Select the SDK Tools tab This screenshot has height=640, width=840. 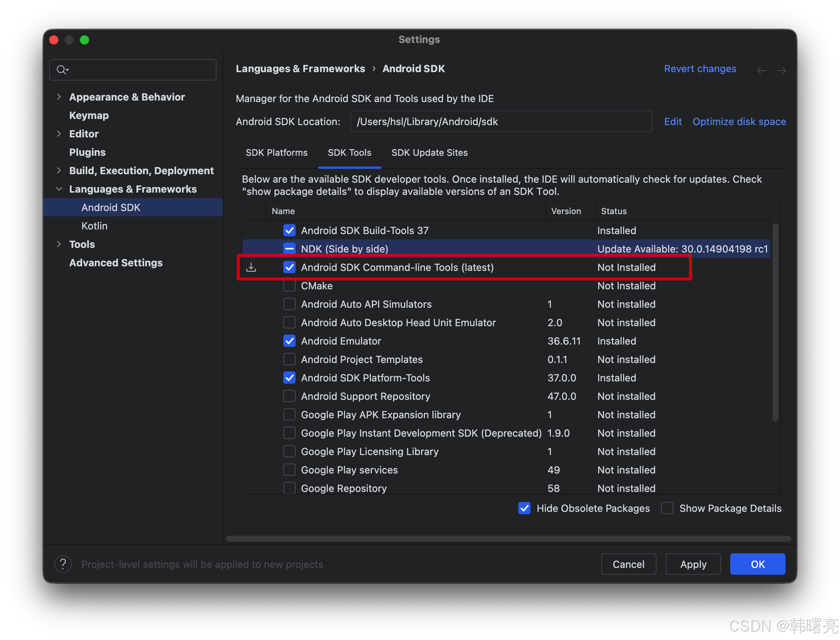[349, 153]
